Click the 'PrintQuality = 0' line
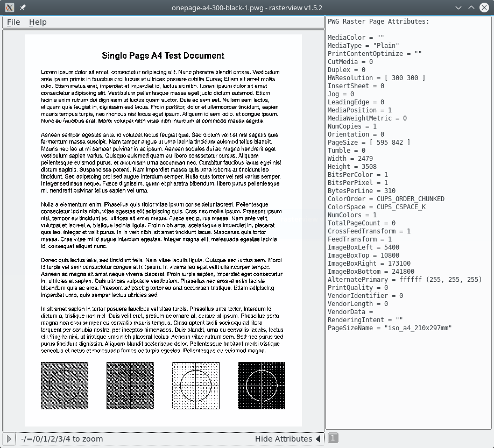Viewport: 494px width, 448px height. point(358,288)
